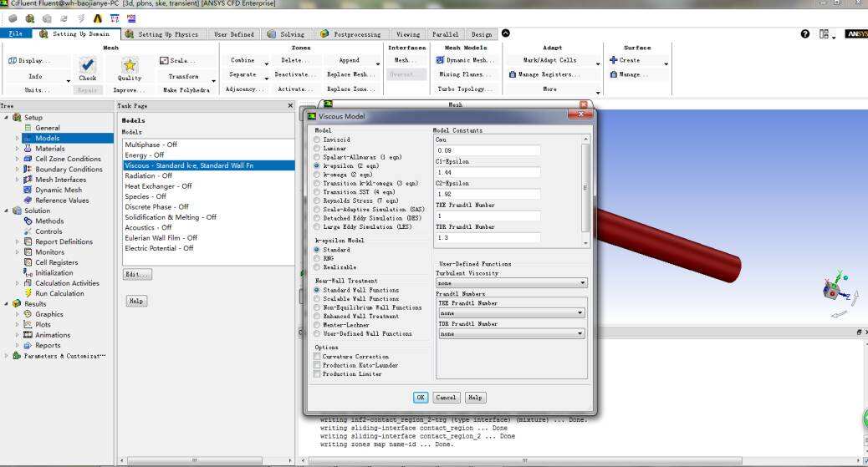The width and height of the screenshot is (868, 467).
Task: Click the Cmu value field
Action: point(488,150)
